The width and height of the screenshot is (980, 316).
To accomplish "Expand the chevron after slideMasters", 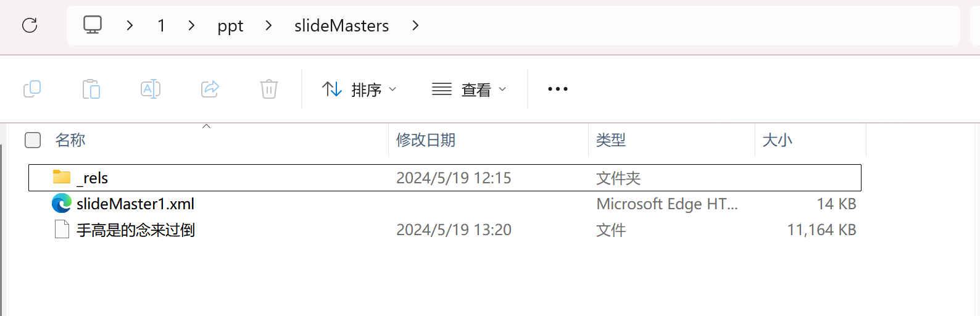I will coord(415,25).
